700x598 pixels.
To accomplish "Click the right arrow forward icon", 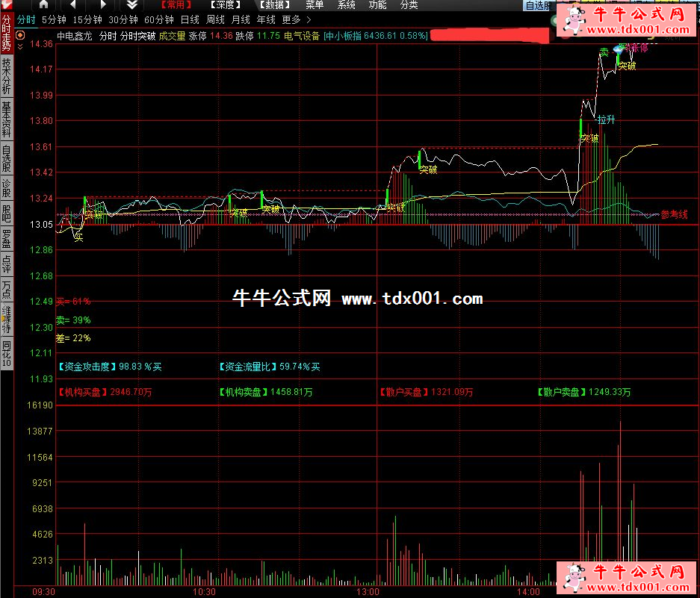I will click(x=103, y=4).
